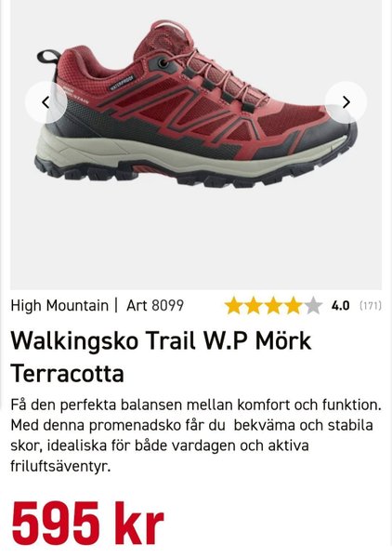Screen dimensions: 392x558
Task: Go to the previous product image with the left arrow
Action: [46, 102]
